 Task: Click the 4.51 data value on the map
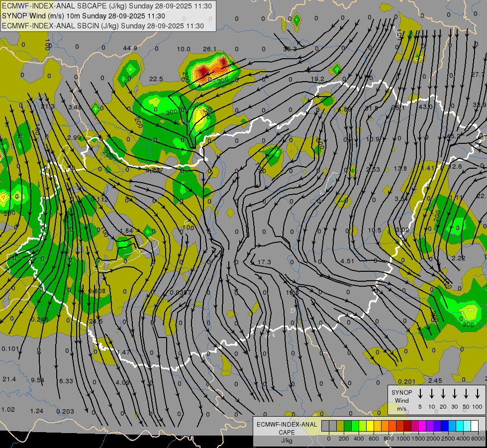[347, 261]
